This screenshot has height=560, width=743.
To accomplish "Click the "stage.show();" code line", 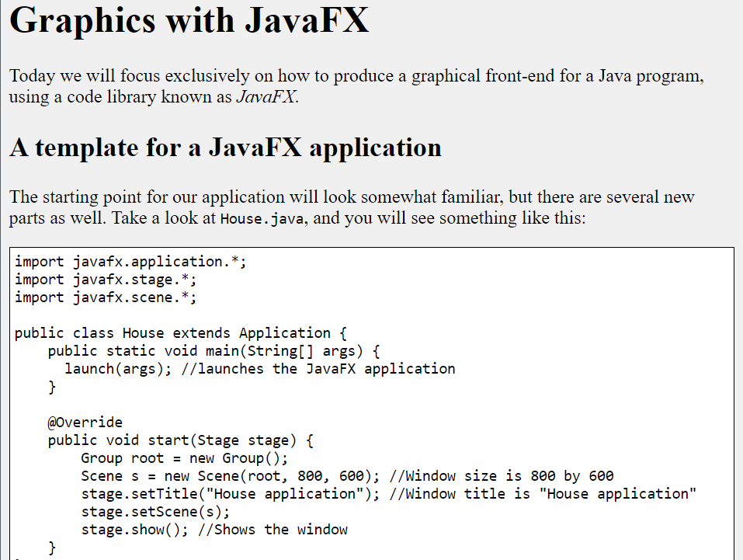I will 214,530.
